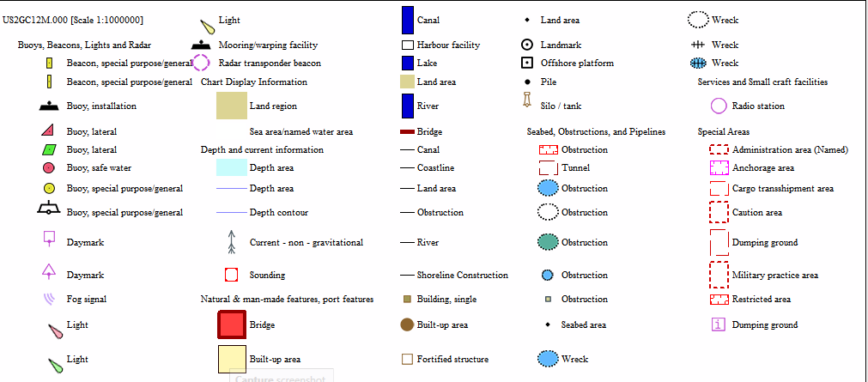Click the Chart Display Information heading
Viewport: 868px width, 382px height.
click(x=253, y=82)
